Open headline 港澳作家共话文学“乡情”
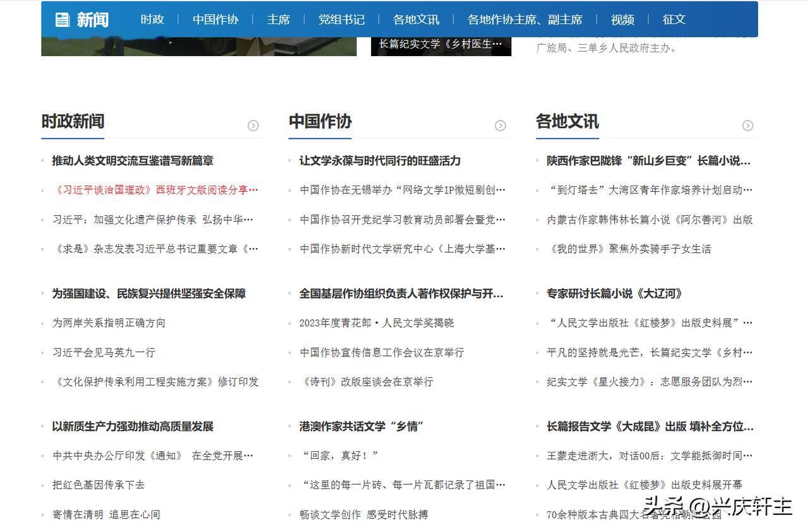 click(361, 427)
